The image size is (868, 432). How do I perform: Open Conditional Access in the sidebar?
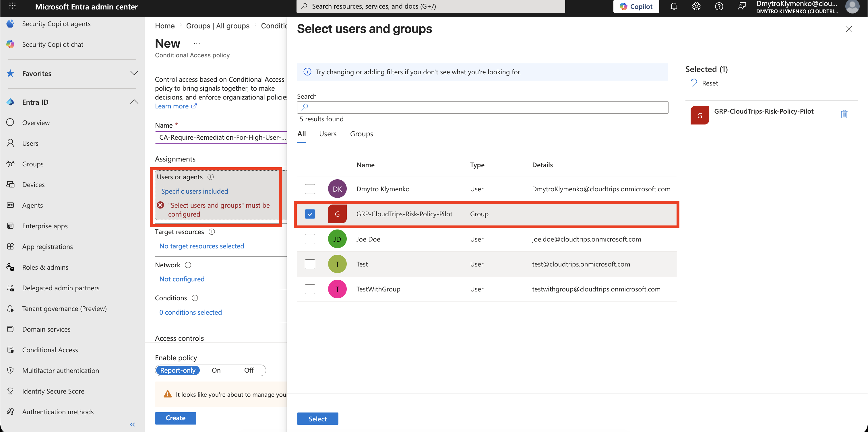(50, 350)
